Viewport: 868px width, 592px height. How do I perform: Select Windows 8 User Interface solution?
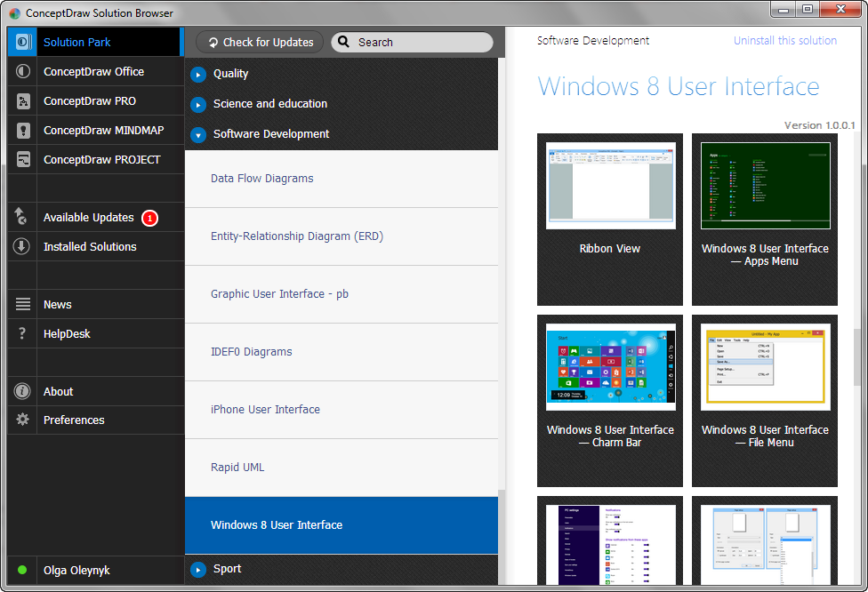(x=341, y=525)
